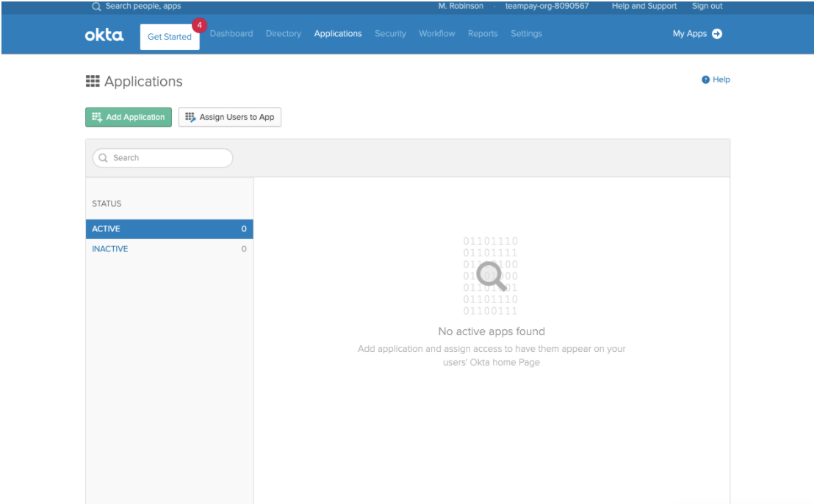Screen dimensions: 817x504
Task: Open the Get Started tab
Action: [169, 37]
